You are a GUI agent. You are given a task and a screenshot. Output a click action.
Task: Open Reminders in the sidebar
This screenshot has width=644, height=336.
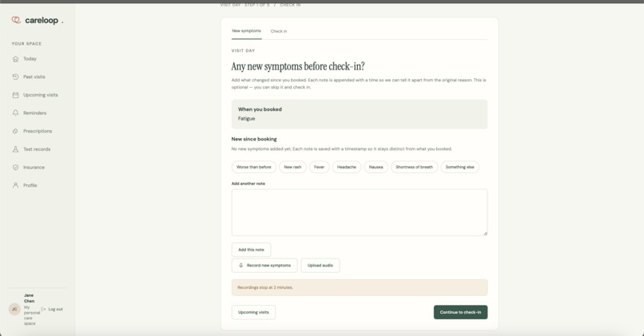click(x=37, y=113)
